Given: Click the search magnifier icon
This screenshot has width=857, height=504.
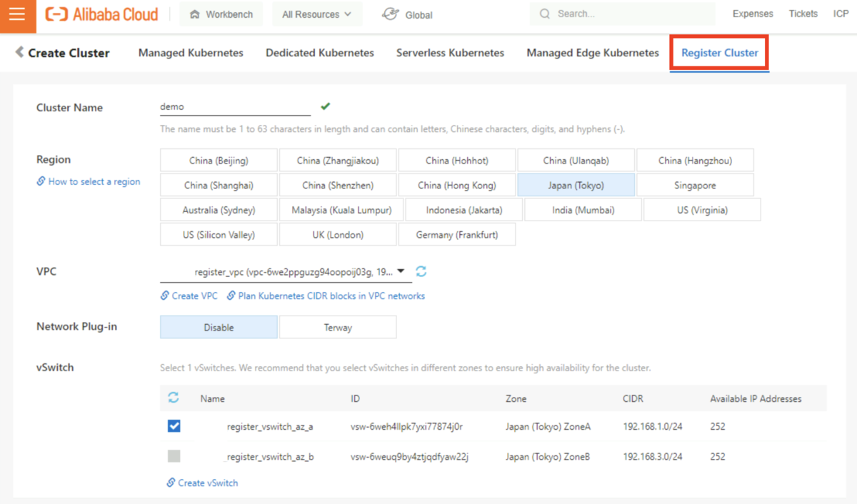Looking at the screenshot, I should pyautogui.click(x=545, y=14).
